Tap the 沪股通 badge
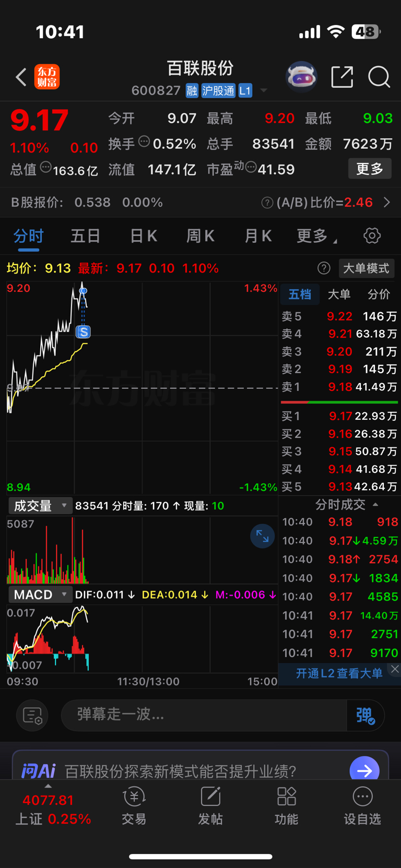Viewport: 401px width, 868px height. (218, 91)
